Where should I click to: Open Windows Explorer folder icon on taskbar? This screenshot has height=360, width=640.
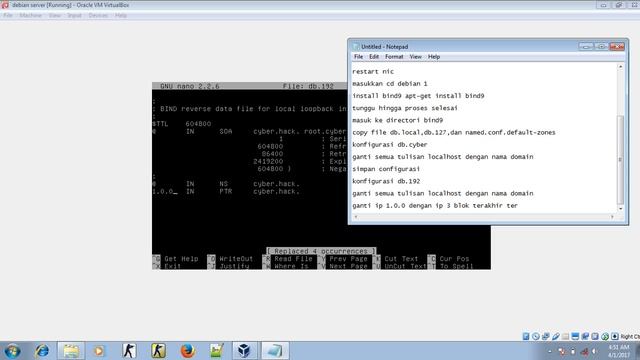[x=71, y=351]
